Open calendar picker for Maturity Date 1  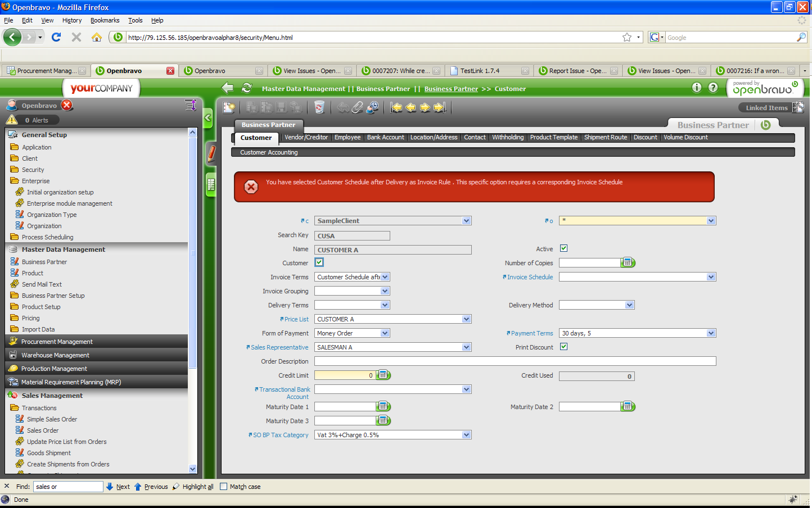pos(384,406)
